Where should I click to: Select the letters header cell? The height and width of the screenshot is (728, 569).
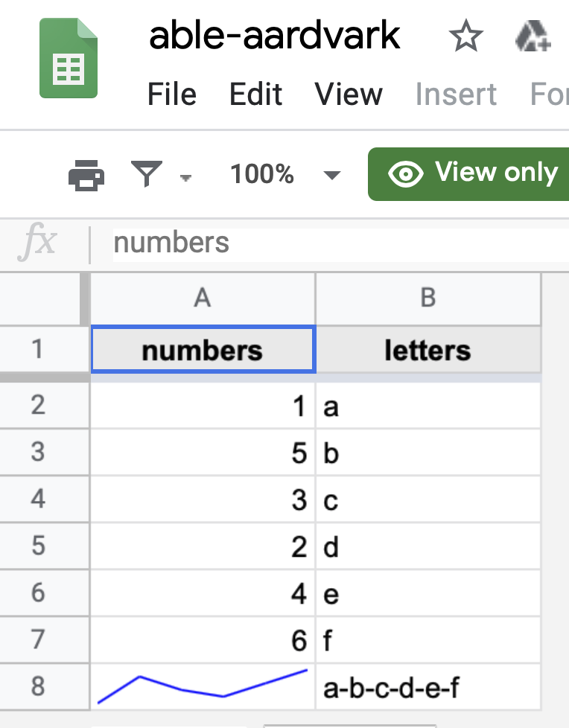[x=427, y=350]
